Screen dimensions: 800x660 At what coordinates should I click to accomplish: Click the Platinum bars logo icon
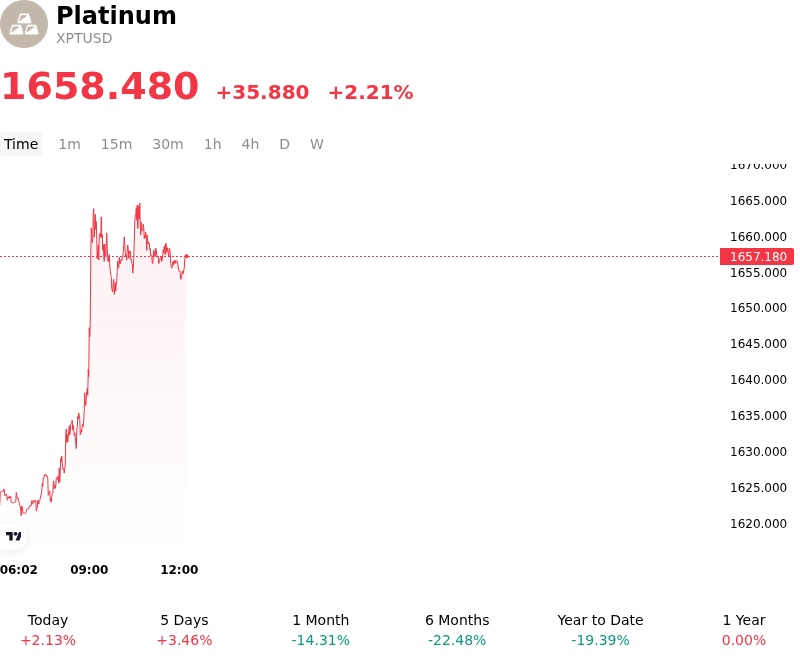(23, 24)
